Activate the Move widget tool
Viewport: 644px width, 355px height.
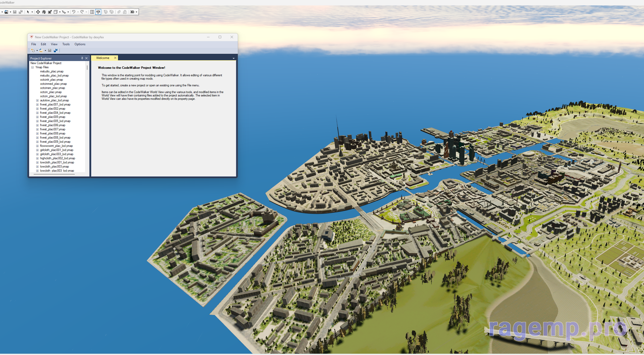(38, 12)
